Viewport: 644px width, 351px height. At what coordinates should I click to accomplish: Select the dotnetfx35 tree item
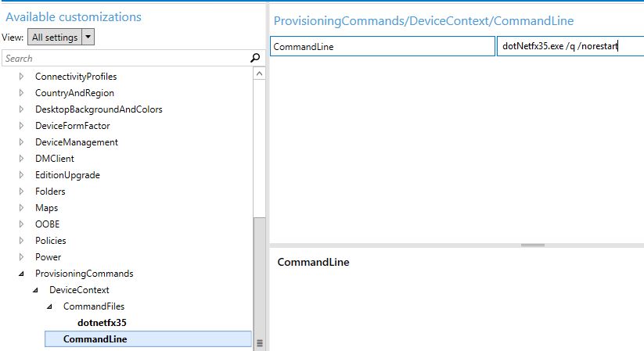coord(102,323)
